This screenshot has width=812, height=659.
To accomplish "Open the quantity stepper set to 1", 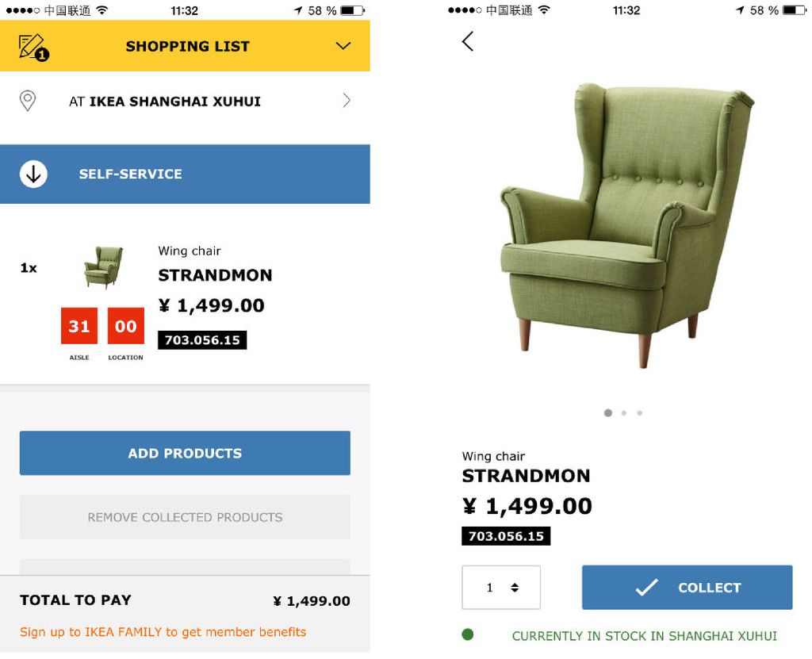I will 501,588.
